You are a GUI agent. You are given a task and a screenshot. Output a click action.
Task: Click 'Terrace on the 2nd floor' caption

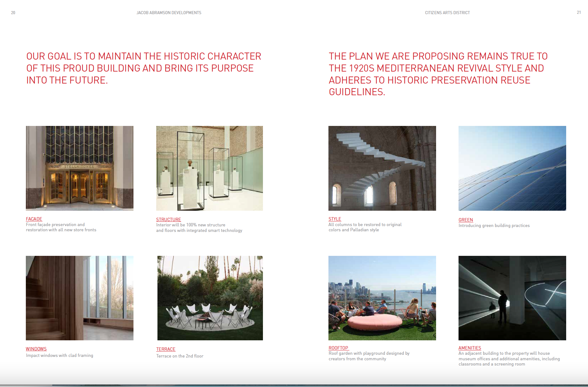[x=180, y=356]
